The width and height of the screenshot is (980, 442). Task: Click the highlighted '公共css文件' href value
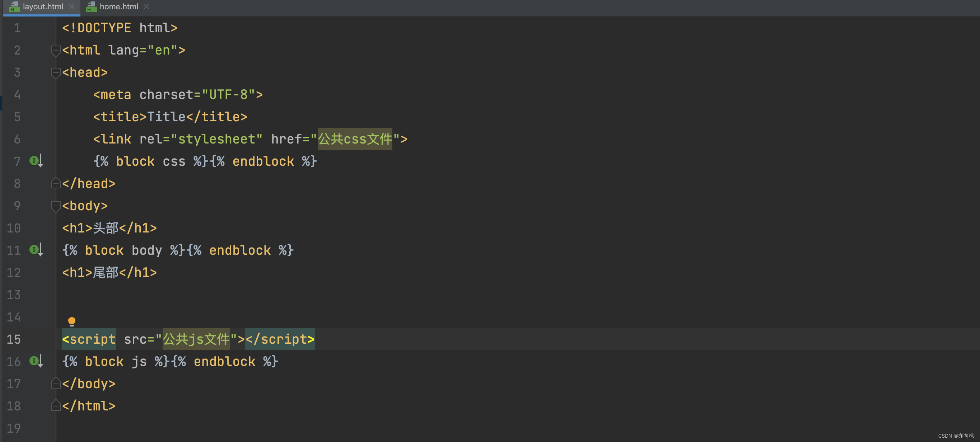coord(355,139)
